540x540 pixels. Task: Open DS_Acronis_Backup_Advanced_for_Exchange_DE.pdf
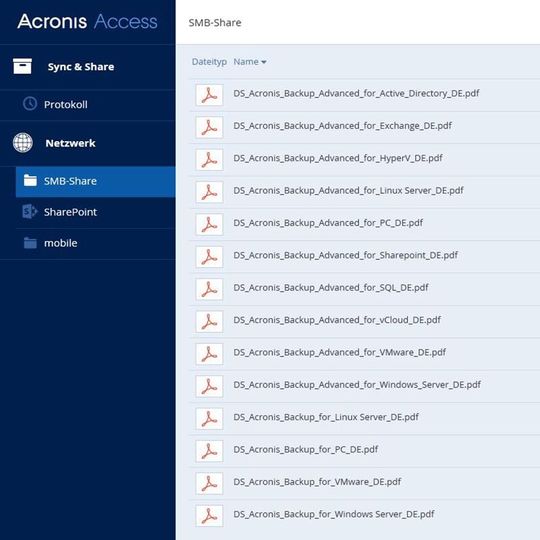tap(342, 126)
